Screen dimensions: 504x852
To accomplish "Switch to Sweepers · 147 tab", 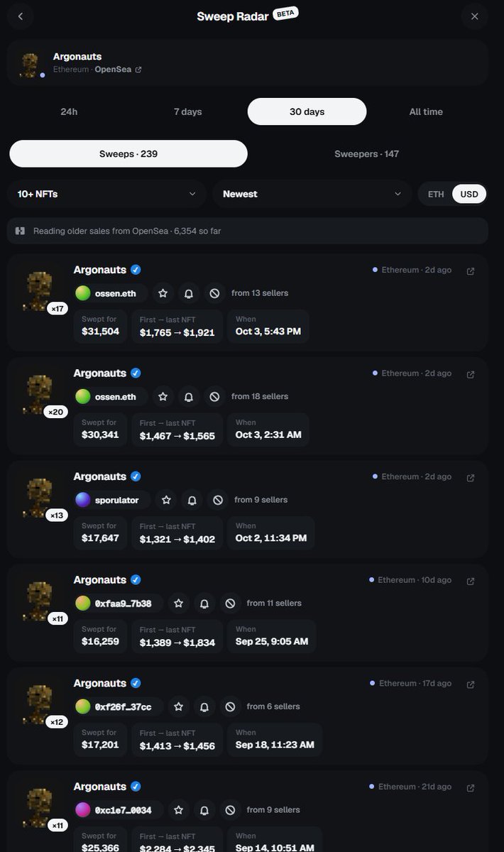I will 367,153.
